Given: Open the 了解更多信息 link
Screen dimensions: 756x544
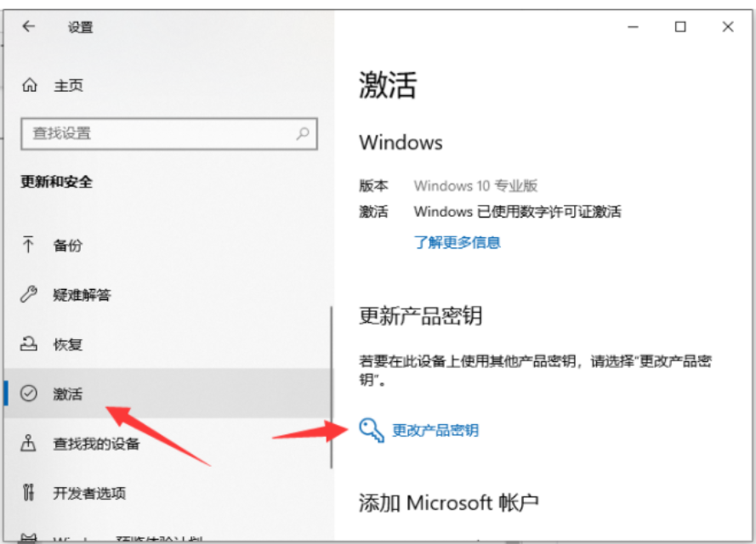Looking at the screenshot, I should (457, 242).
